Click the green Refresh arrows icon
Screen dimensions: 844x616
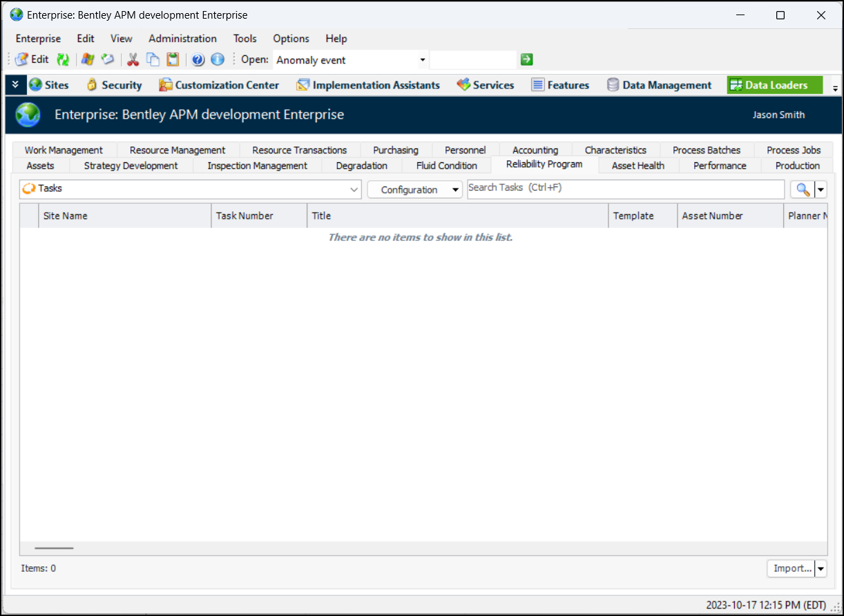pos(63,59)
